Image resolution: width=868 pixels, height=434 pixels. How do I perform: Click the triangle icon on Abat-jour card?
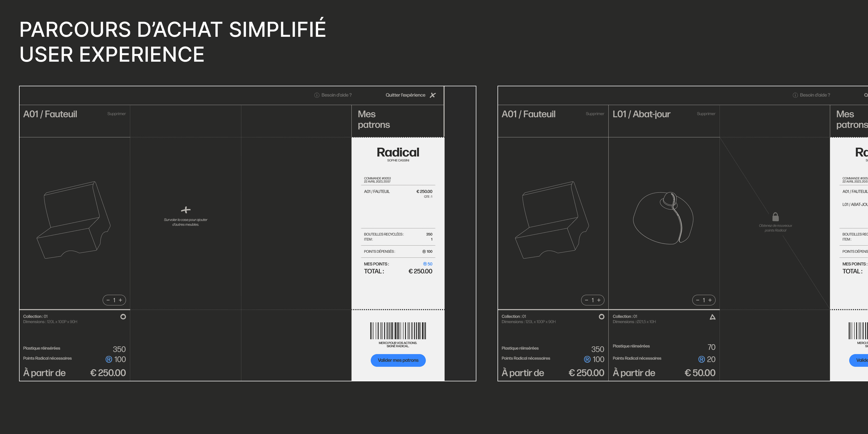(713, 317)
